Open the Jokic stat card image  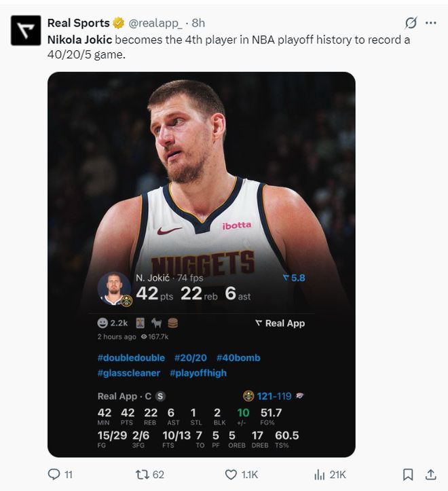pyautogui.click(x=202, y=265)
